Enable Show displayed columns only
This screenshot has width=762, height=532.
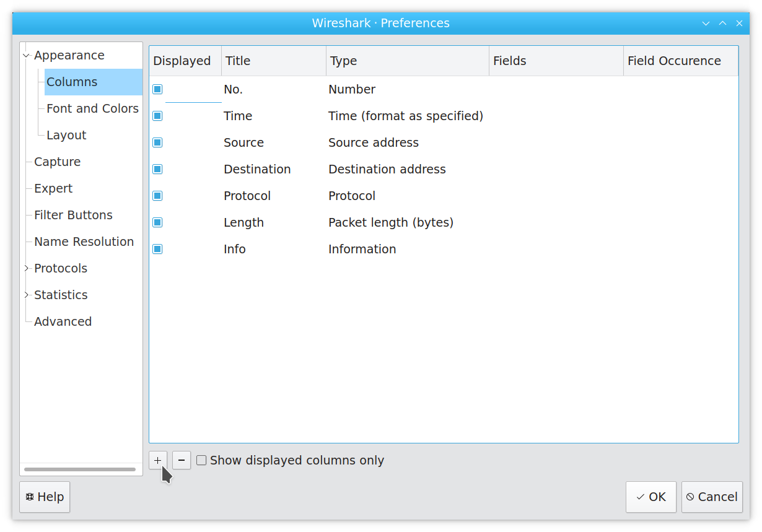(201, 460)
